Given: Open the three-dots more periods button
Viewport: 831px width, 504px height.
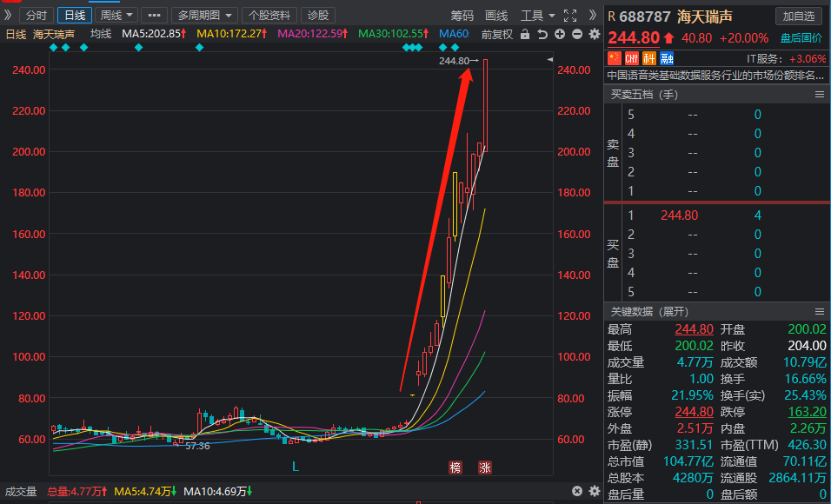Looking at the screenshot, I should [154, 16].
